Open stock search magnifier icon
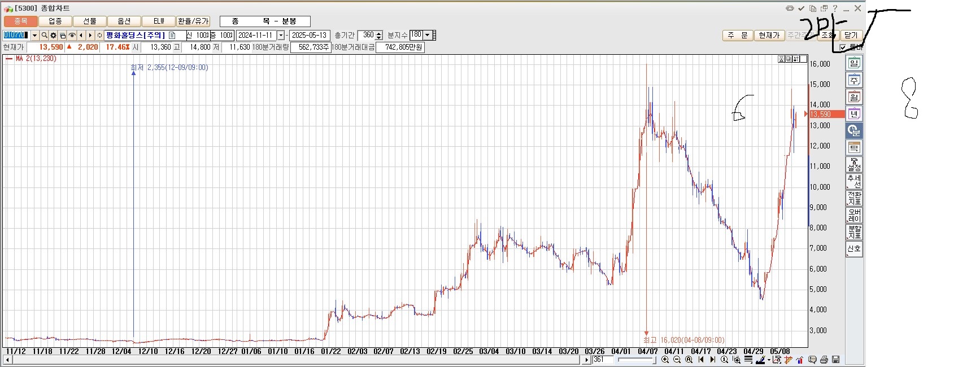This screenshot has height=367, width=980. coord(44,35)
